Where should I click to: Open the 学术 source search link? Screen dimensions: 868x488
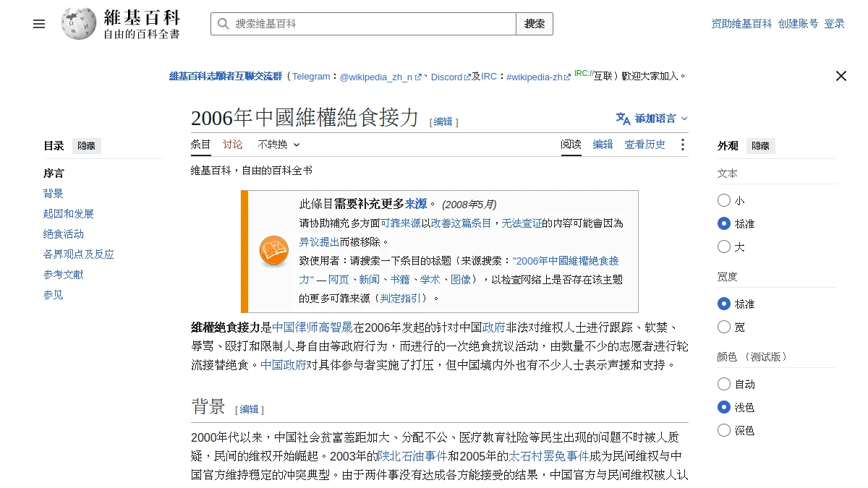coord(430,279)
